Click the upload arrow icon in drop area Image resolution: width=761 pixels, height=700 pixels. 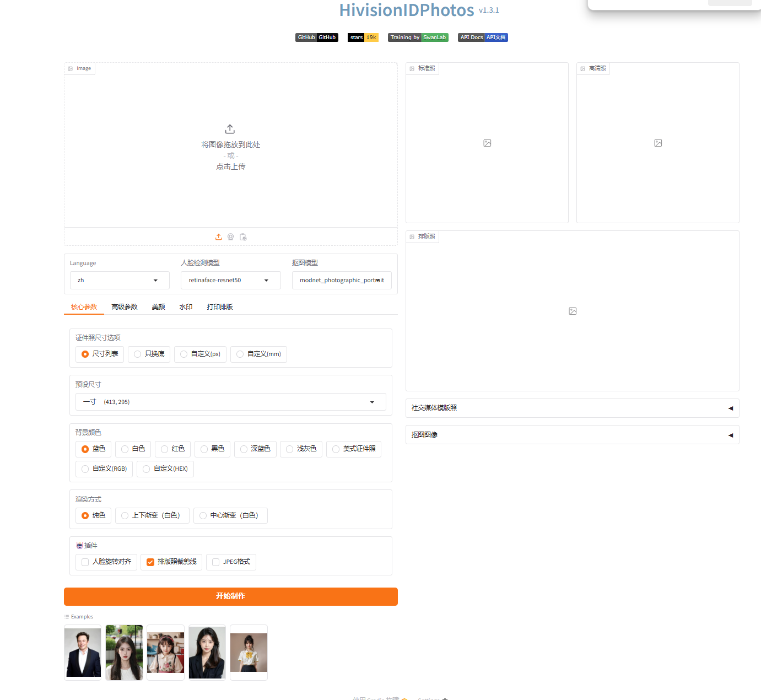click(230, 129)
